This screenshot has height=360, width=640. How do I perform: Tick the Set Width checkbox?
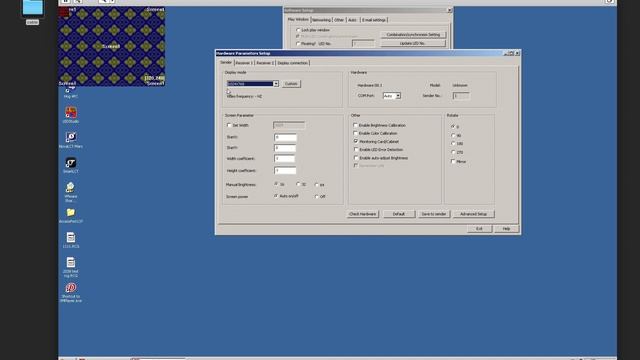coord(229,125)
